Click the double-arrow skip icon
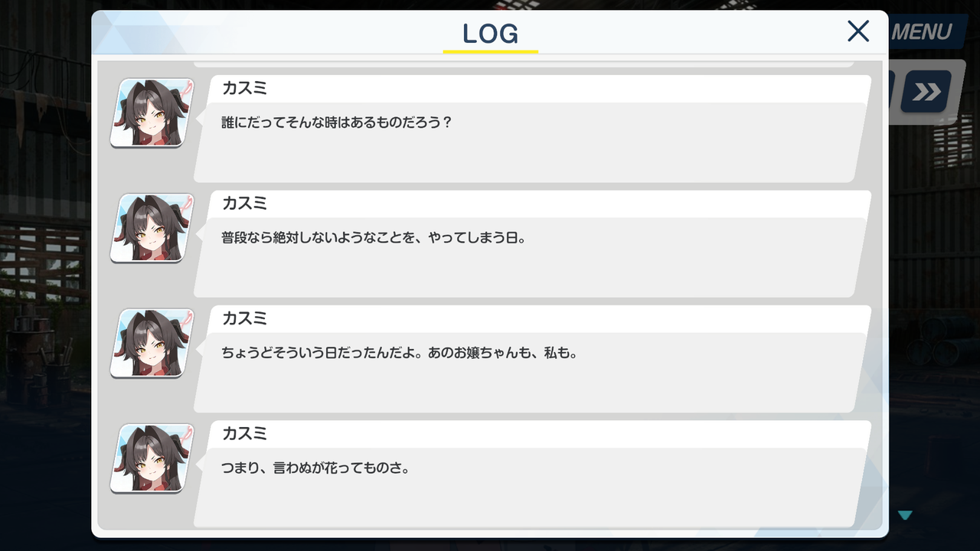This screenshot has width=980, height=551. pyautogui.click(x=926, y=92)
